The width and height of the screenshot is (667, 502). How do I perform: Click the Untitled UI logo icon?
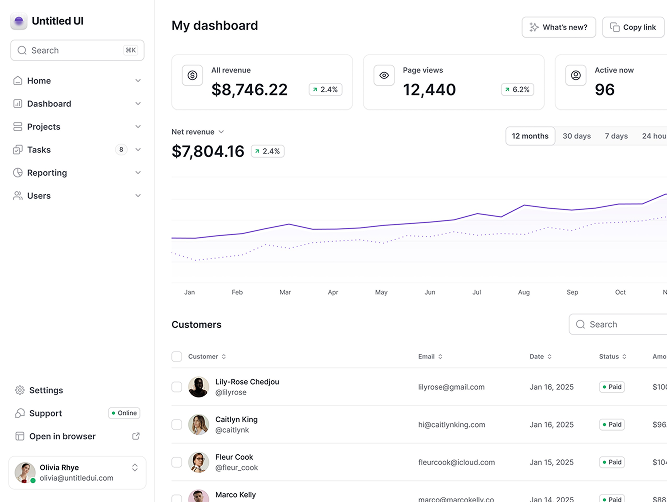tap(19, 21)
